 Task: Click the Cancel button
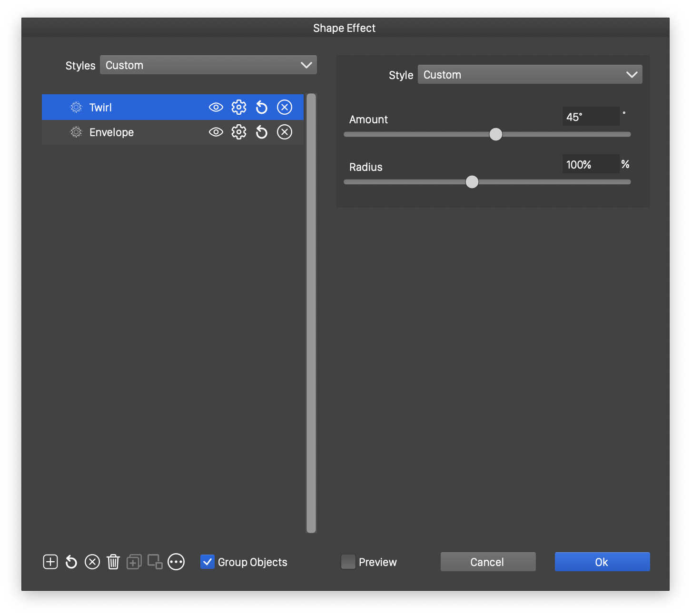click(x=488, y=562)
